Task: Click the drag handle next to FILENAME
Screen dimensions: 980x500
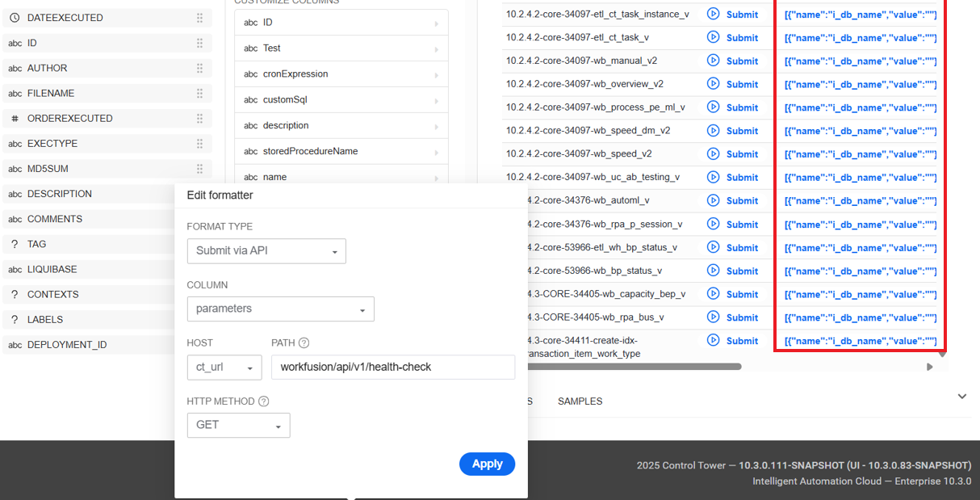Action: [x=199, y=93]
